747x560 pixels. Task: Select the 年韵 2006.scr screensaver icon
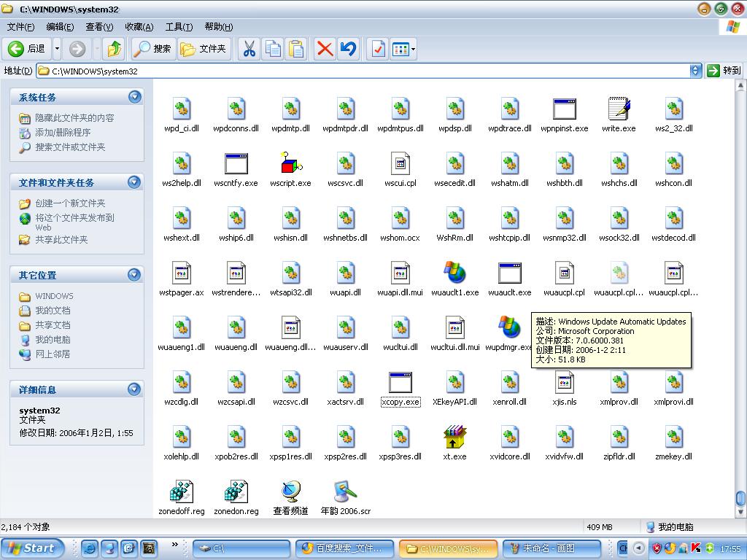[x=345, y=491]
